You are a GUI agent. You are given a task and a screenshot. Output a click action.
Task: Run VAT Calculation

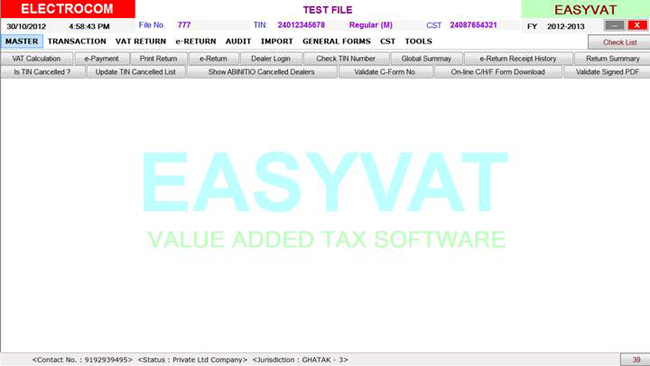pyautogui.click(x=36, y=58)
